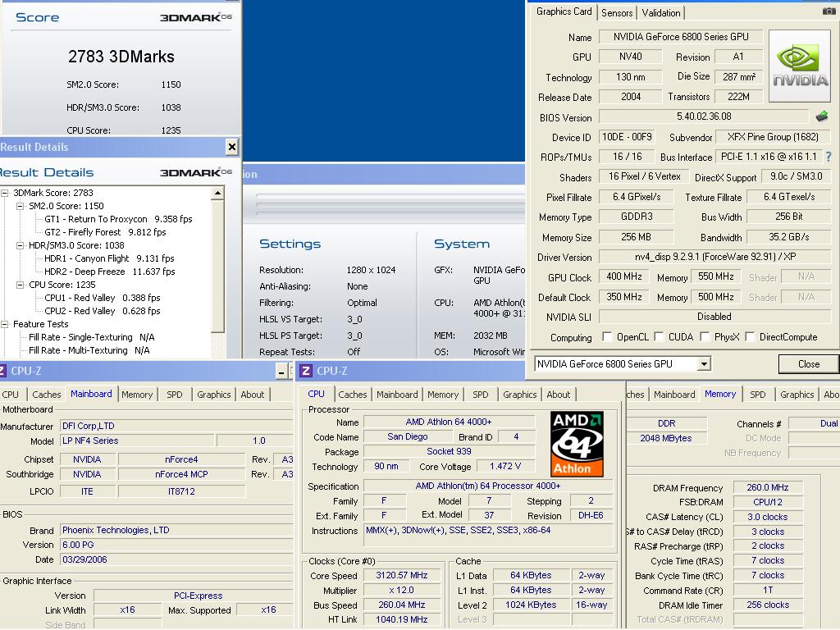Click the BIOS Version field 5.40.02.36.08
This screenshot has width=840, height=630.
coord(704,116)
